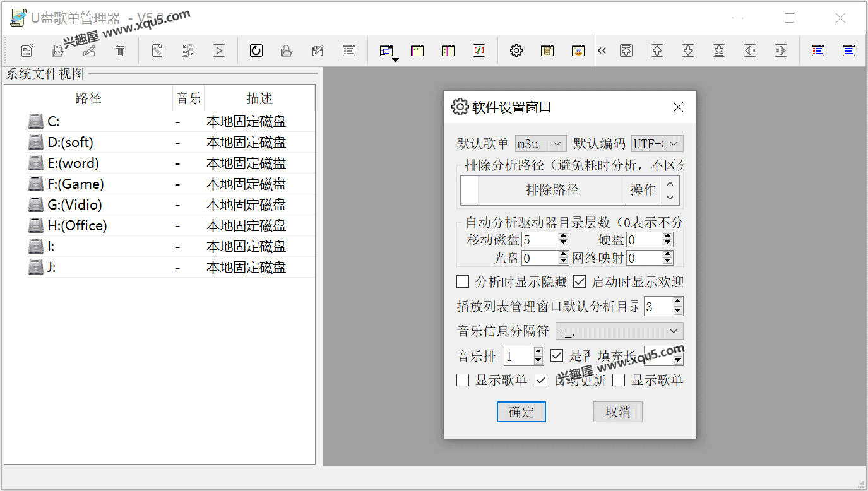The width and height of the screenshot is (868, 491).
Task: Click the move to bottom arrow icon
Action: 719,51
